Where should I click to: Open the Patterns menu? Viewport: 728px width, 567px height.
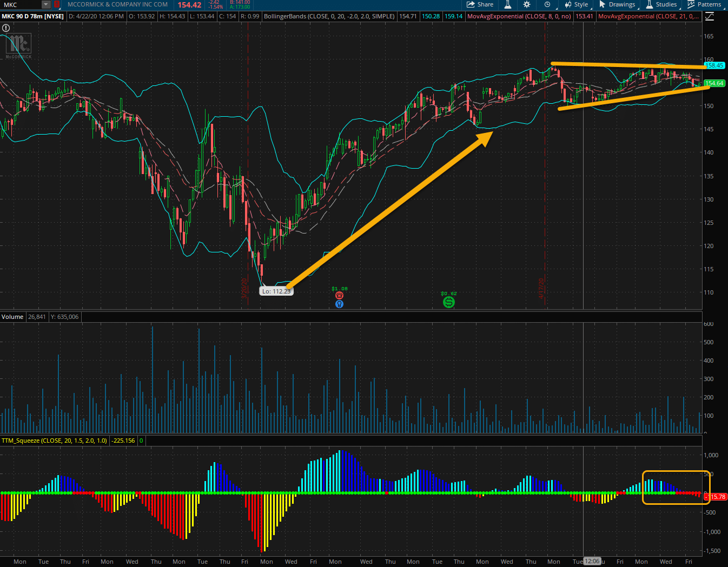pos(704,4)
